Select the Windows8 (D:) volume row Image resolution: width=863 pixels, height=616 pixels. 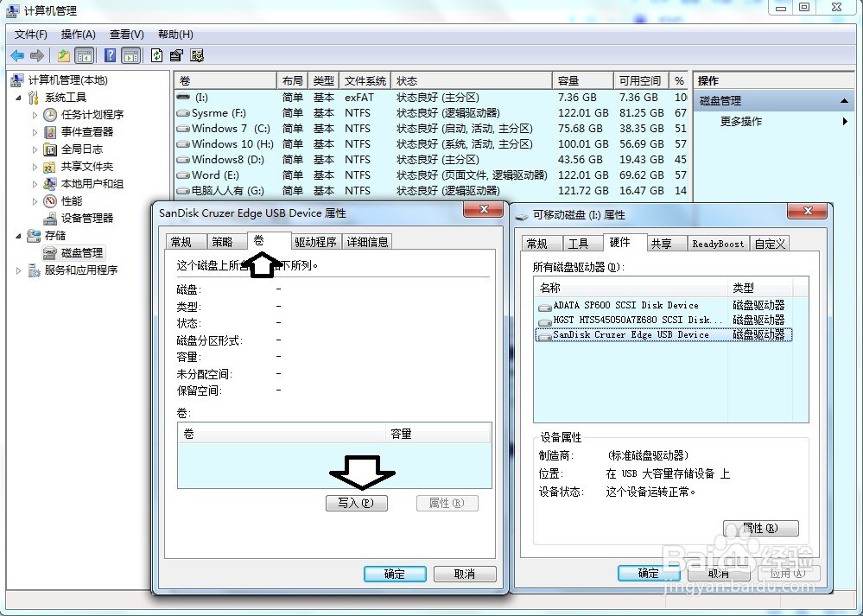click(x=432, y=160)
